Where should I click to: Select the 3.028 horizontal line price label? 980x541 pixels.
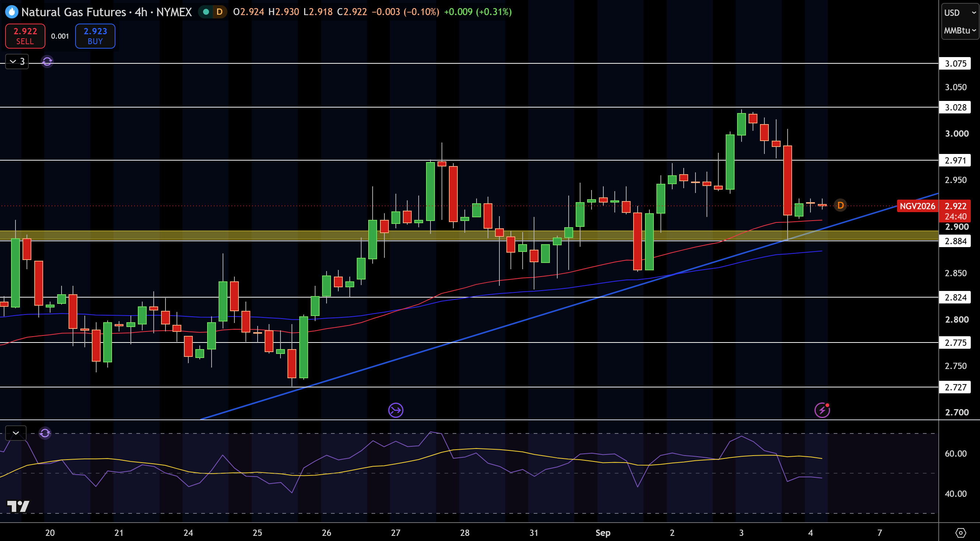coord(955,108)
